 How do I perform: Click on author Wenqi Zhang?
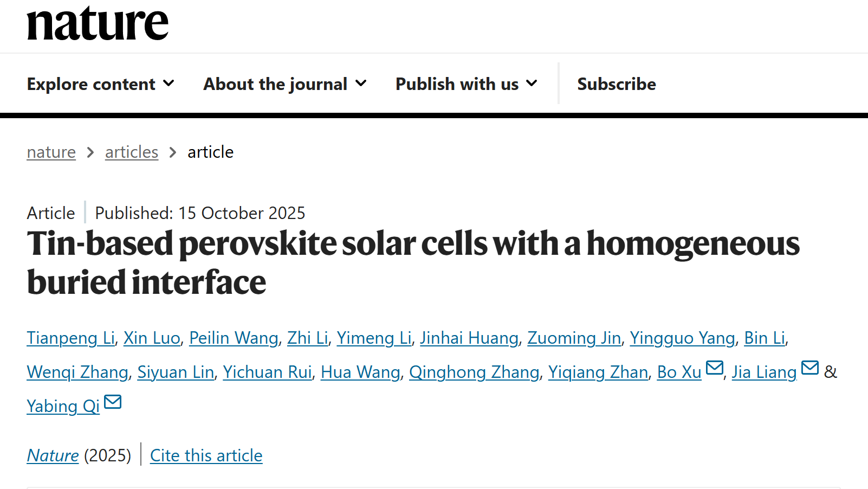[77, 372]
